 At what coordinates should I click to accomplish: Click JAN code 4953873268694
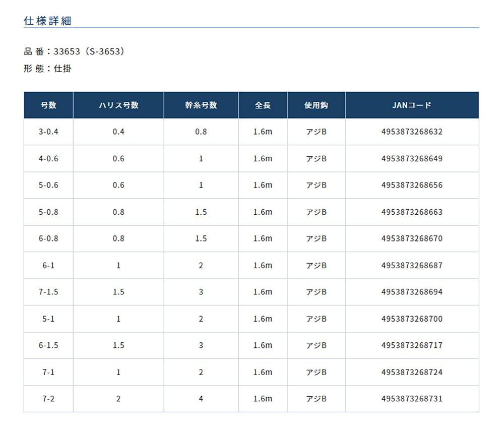pyautogui.click(x=412, y=292)
